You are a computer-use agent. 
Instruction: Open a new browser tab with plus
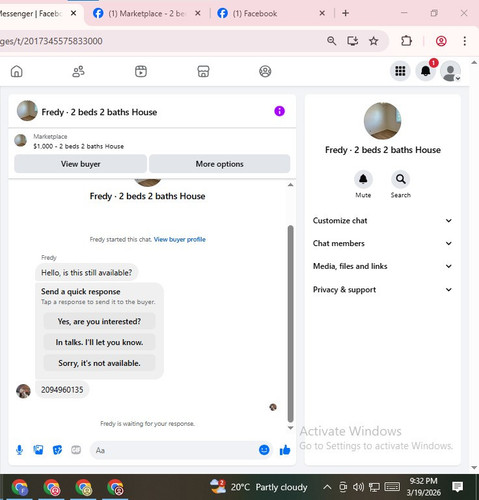[346, 13]
